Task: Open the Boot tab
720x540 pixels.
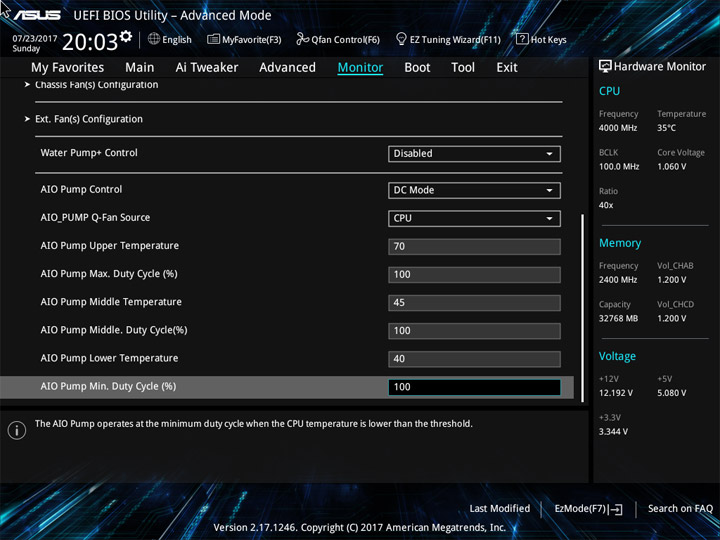Action: point(417,68)
